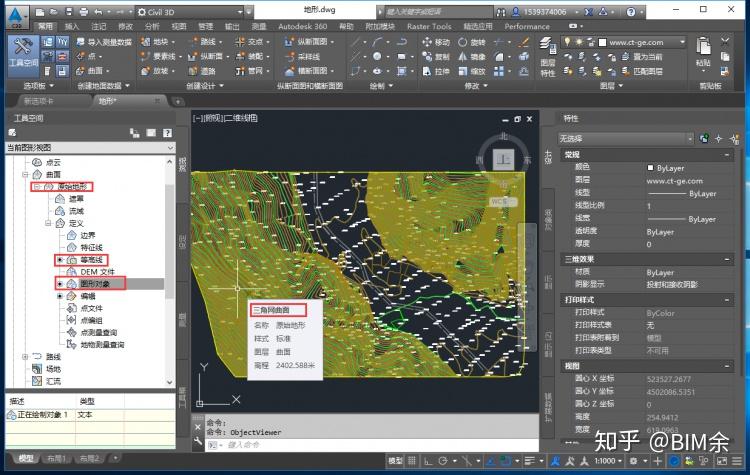Open the 分析 ribbon tab
Viewport: 750px width, 475px height.
[151, 26]
